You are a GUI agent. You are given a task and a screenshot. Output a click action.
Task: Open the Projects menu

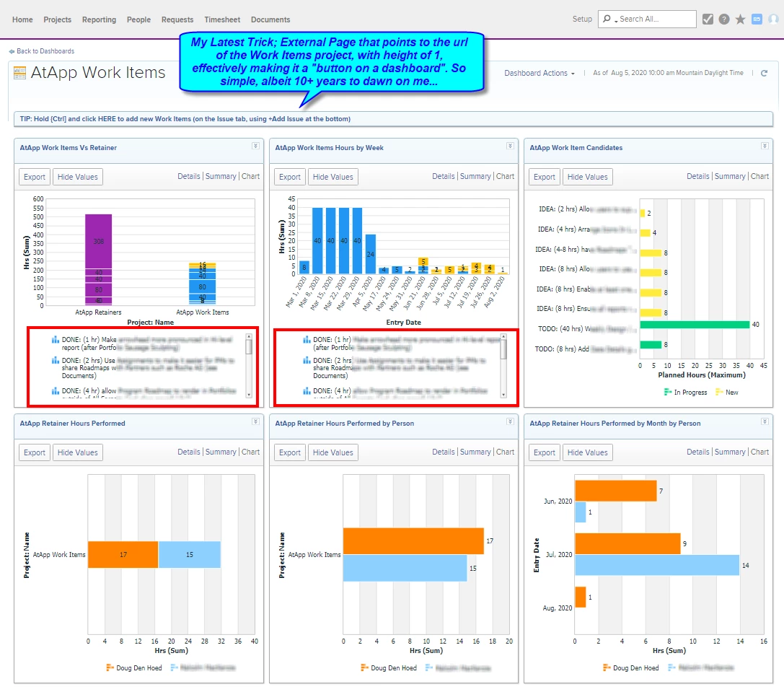pos(58,19)
